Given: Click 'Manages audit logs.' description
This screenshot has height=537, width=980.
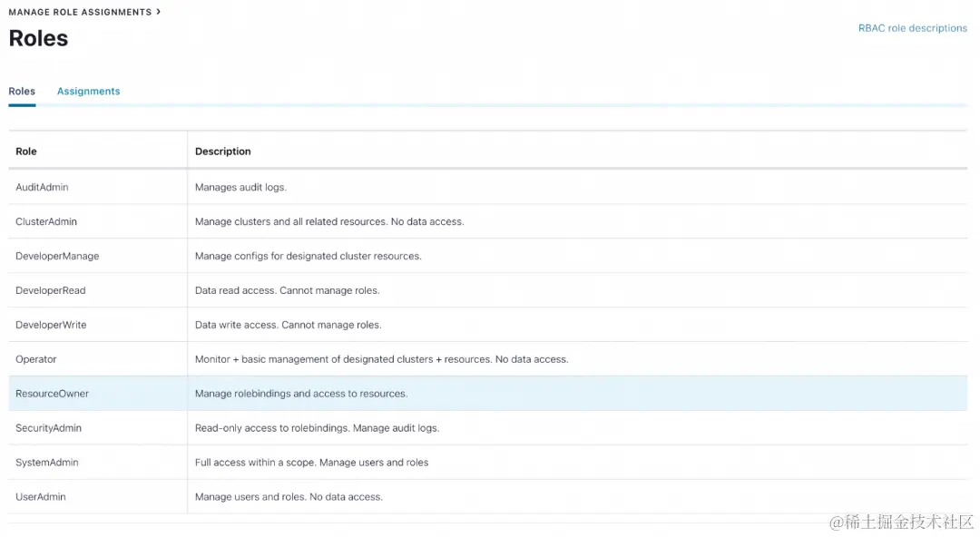Looking at the screenshot, I should pyautogui.click(x=240, y=187).
